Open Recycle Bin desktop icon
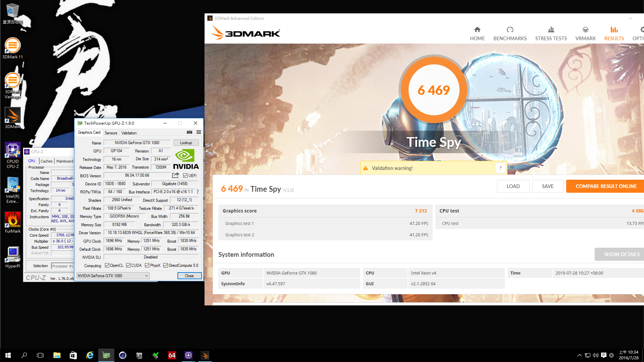This screenshot has height=362, width=644. 12,13
